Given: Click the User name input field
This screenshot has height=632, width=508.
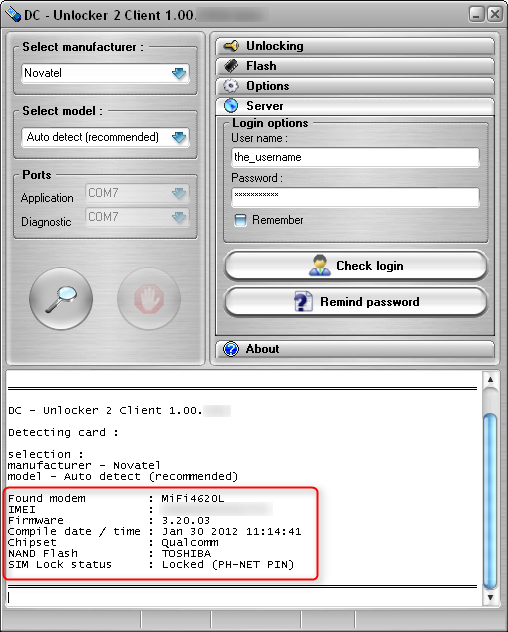Looking at the screenshot, I should pyautogui.click(x=356, y=157).
